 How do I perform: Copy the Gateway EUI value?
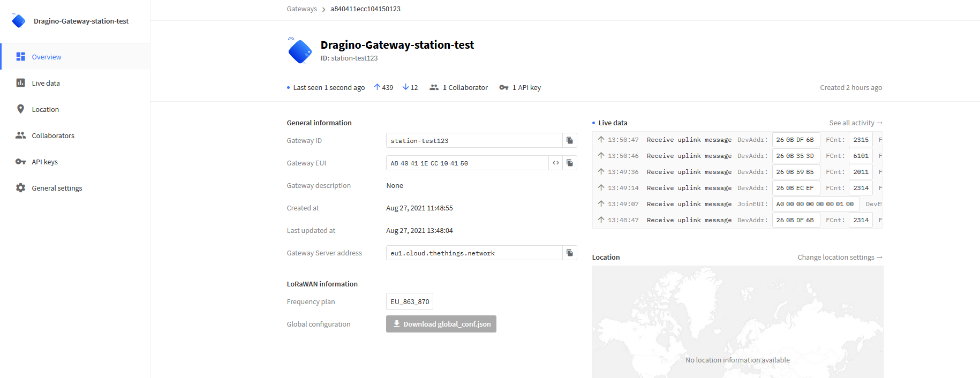(x=570, y=163)
